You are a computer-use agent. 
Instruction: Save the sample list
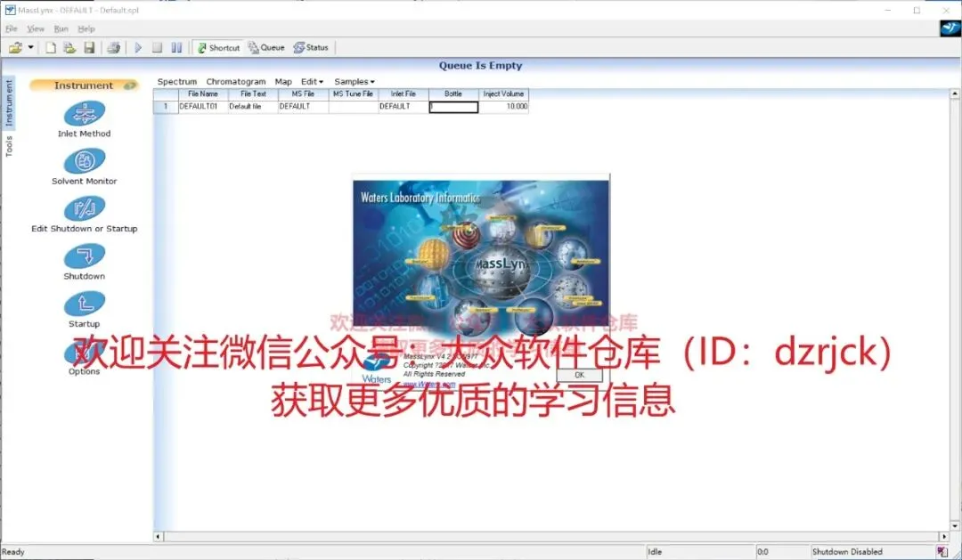pyautogui.click(x=89, y=47)
